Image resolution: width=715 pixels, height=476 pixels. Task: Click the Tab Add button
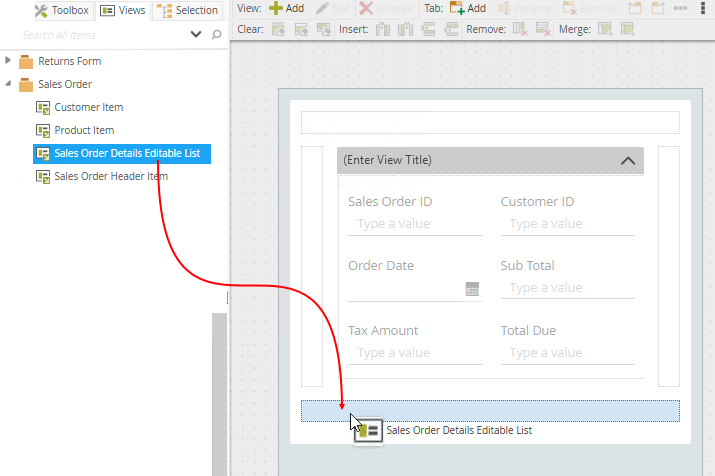[468, 8]
